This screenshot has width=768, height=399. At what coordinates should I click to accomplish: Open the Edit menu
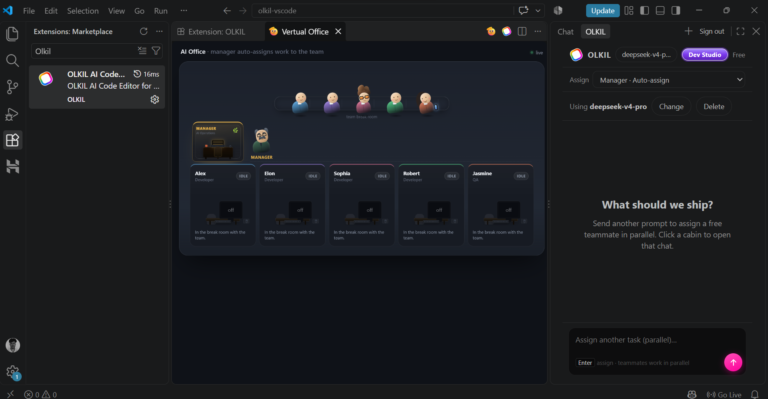[50, 10]
